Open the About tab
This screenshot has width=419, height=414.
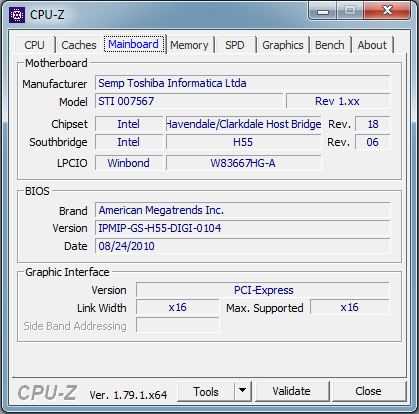[372, 45]
